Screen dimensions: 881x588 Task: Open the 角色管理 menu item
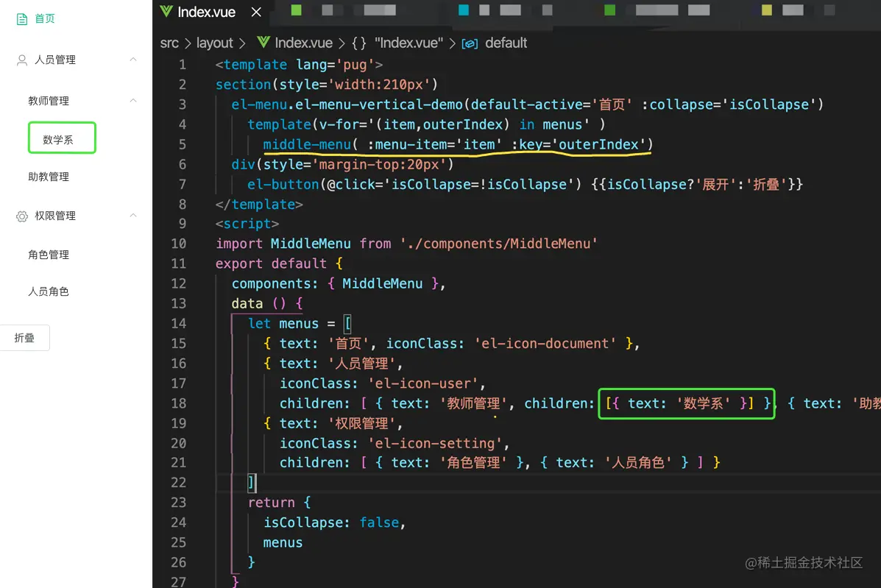click(49, 255)
